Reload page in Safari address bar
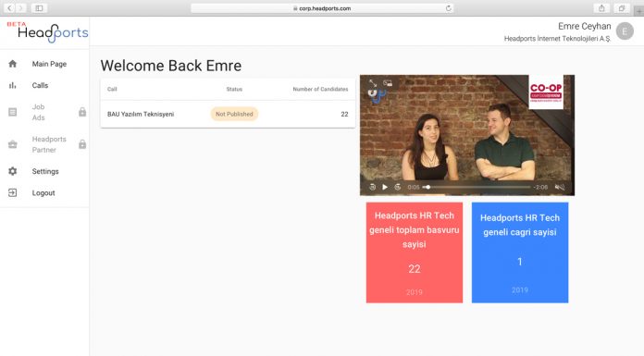This screenshot has height=356, width=644. pos(448,8)
